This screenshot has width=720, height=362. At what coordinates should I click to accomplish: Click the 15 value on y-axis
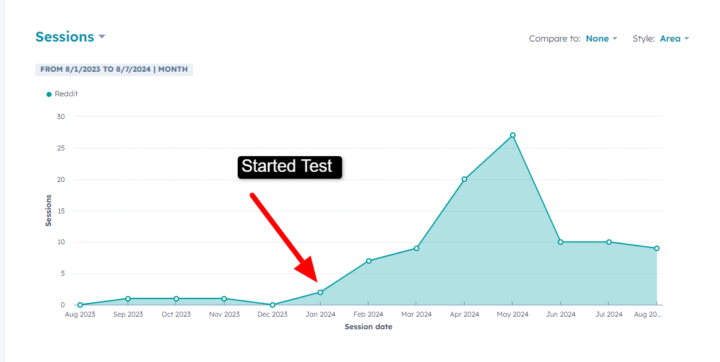[61, 211]
